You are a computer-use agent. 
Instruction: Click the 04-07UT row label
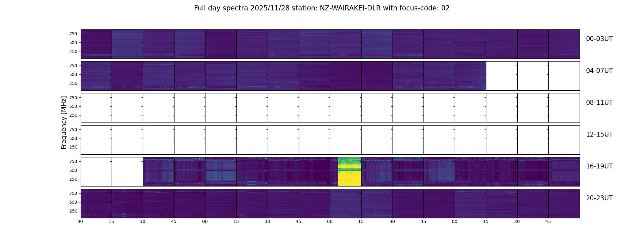[x=599, y=71]
